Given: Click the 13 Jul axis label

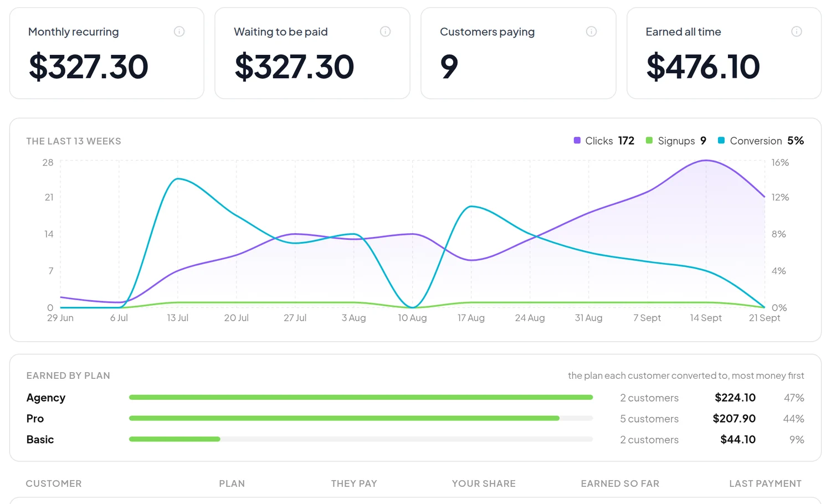Looking at the screenshot, I should coord(178,318).
